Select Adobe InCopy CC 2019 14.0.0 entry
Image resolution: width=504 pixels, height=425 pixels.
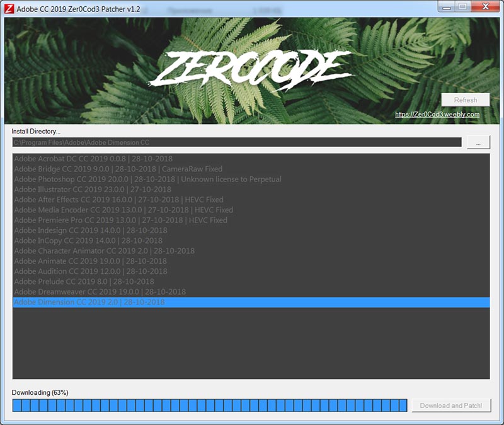251,241
